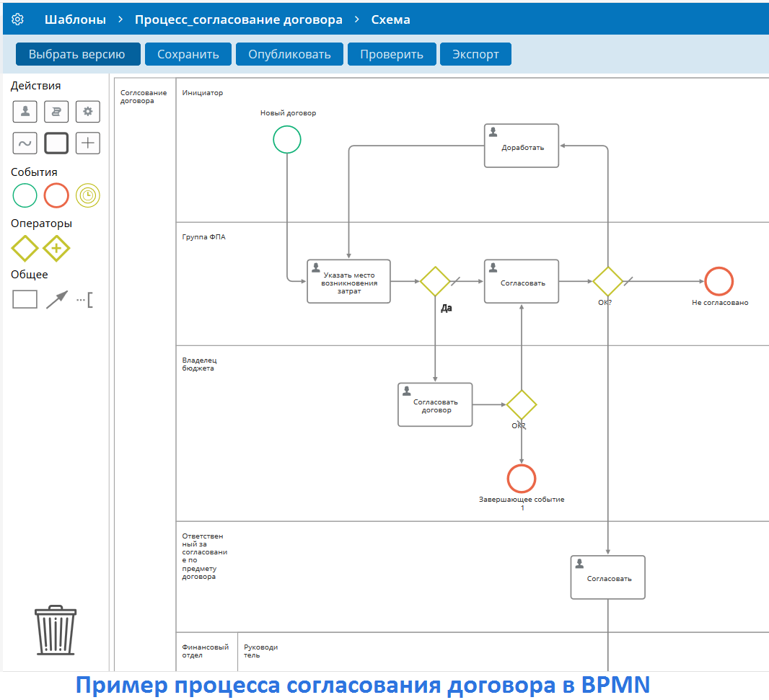This screenshot has height=700, width=769.
Task: Pick the sequence flow arrow icon under Общее
Action: pyautogui.click(x=56, y=299)
